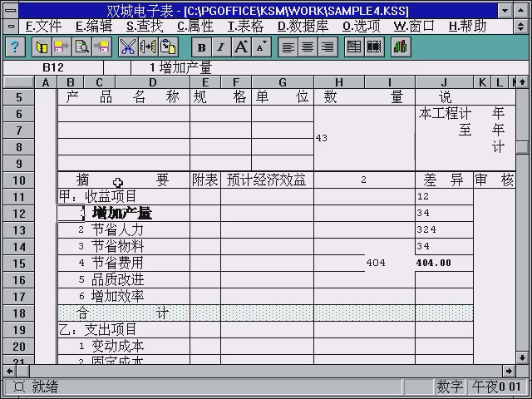Click formula bar showing 1 增加产量
This screenshot has height=399, width=532.
coord(329,67)
